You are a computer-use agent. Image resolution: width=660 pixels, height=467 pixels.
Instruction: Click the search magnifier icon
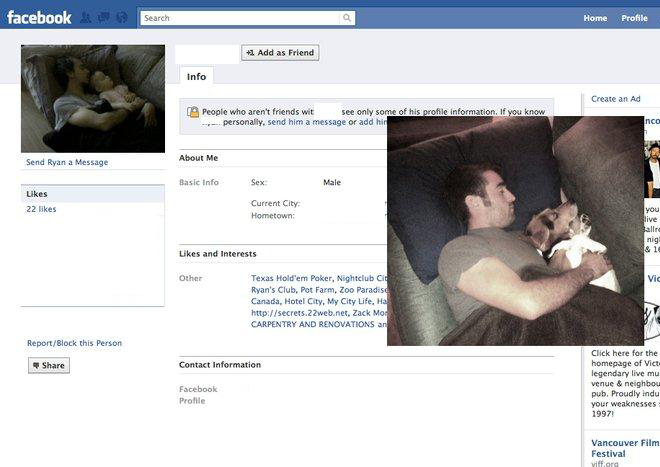pos(347,18)
